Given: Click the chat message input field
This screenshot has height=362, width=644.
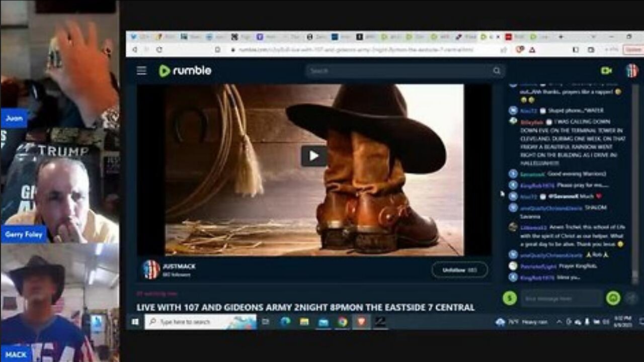Looking at the screenshot, I should pos(561,299).
